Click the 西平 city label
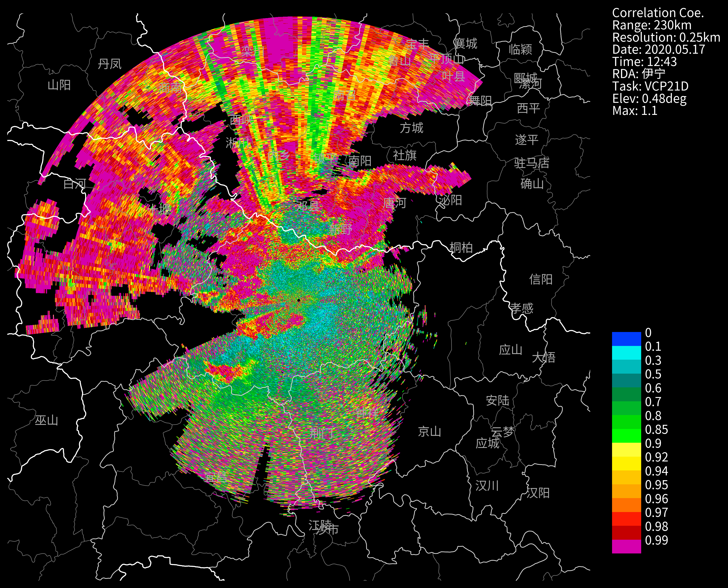Screen dimensions: 728x588 tap(529, 108)
